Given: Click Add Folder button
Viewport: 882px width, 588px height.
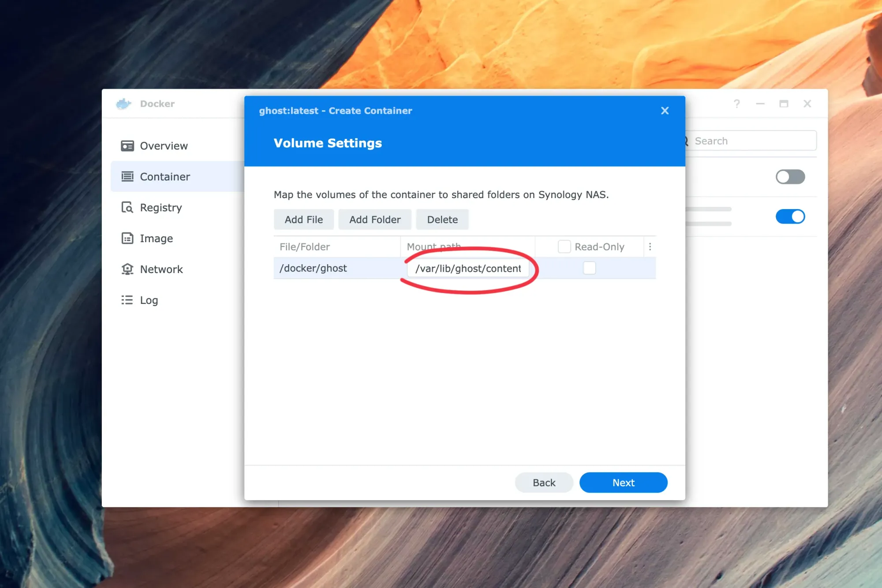Looking at the screenshot, I should tap(374, 219).
